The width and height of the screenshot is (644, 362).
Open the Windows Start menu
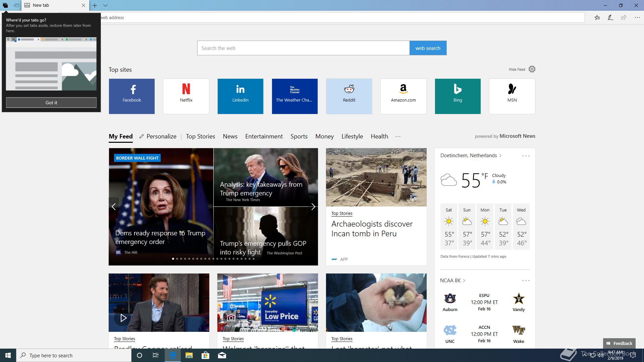[x=8, y=355]
